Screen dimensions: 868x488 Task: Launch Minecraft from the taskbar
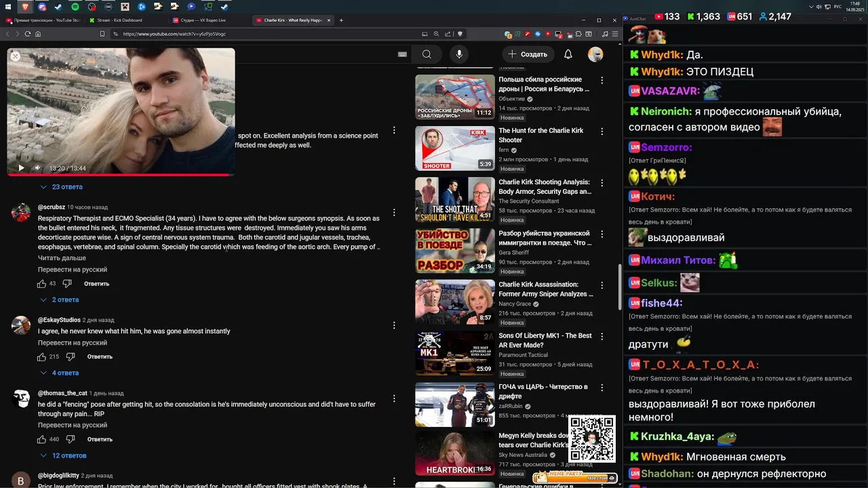point(125,7)
